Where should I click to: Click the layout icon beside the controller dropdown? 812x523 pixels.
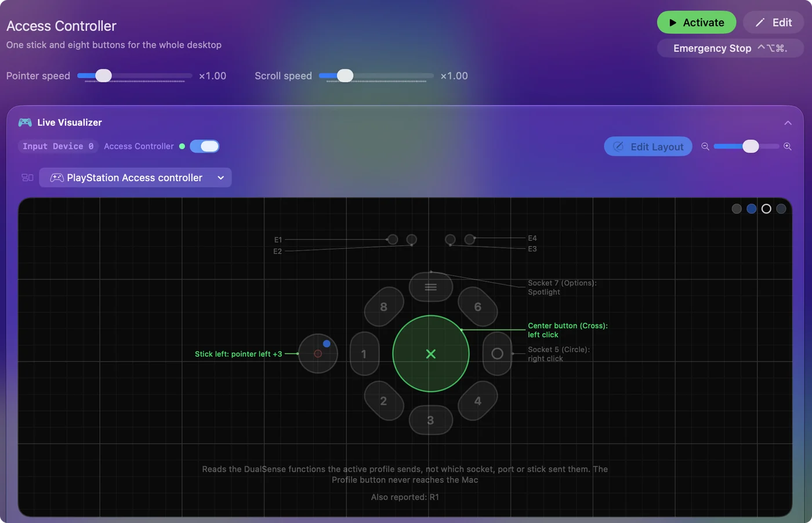click(27, 178)
